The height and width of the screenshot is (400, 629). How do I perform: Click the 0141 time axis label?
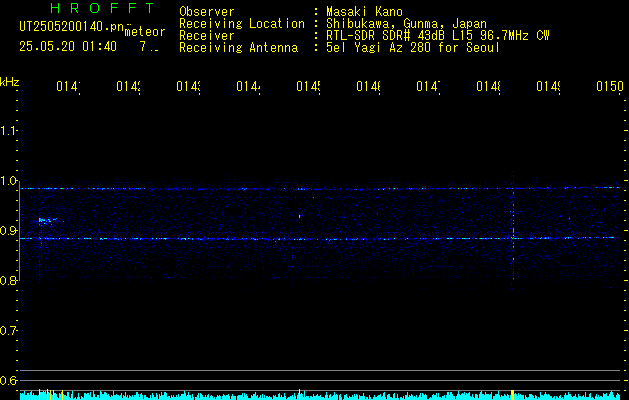point(68,86)
